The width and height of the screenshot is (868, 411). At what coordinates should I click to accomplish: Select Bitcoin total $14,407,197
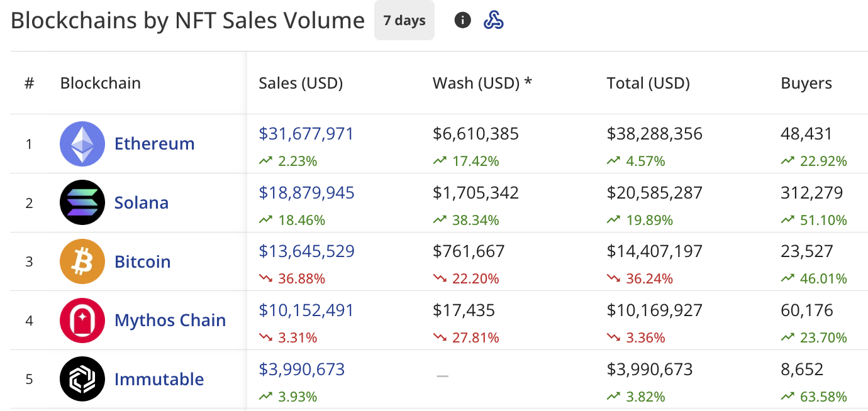pos(655,251)
